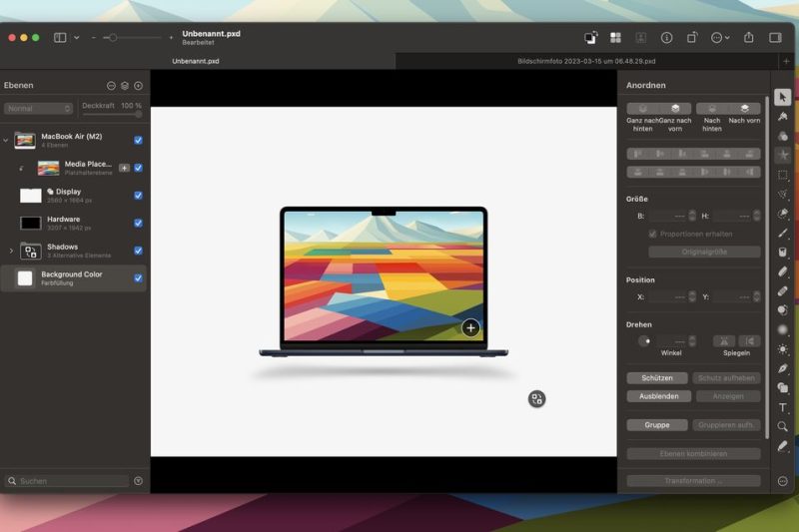
Task: Click the Ebenen kombinieren button
Action: click(693, 453)
